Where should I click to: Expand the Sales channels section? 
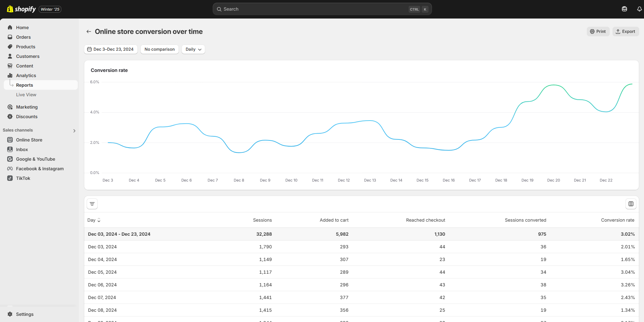74,131
